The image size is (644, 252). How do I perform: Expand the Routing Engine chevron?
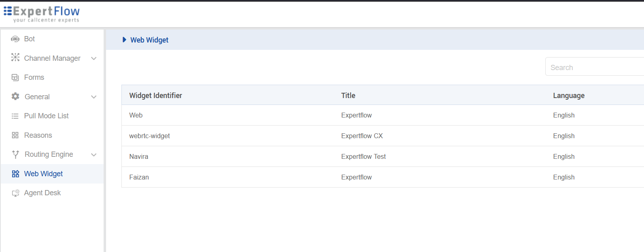94,155
